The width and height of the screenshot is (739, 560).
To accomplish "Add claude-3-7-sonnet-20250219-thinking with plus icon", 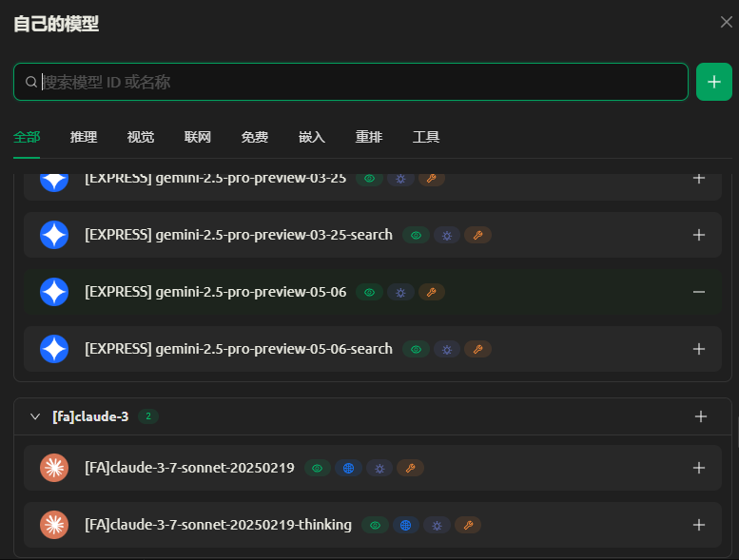I will pyautogui.click(x=699, y=525).
